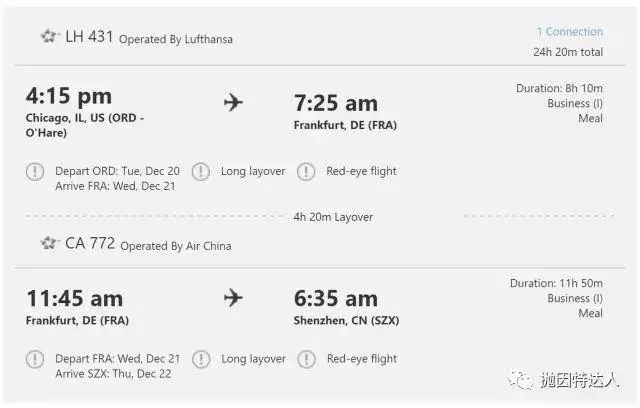This screenshot has width=640, height=408.
Task: Click the 11:45 am Frankfurt departure time
Action: click(x=75, y=298)
